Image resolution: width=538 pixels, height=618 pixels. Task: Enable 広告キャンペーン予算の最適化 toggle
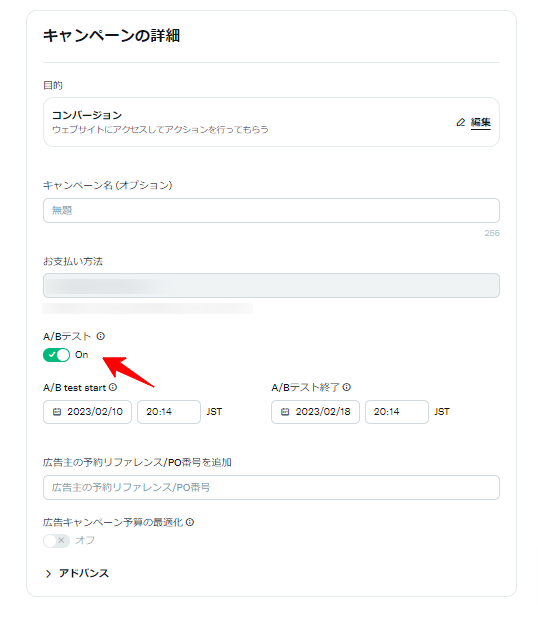[56, 540]
